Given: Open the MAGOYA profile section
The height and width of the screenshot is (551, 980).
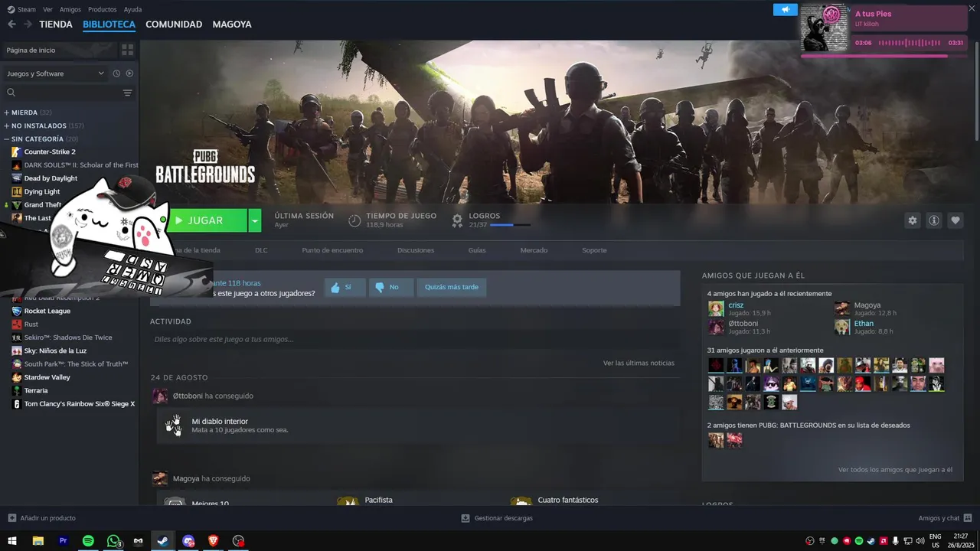Looking at the screenshot, I should (232, 24).
